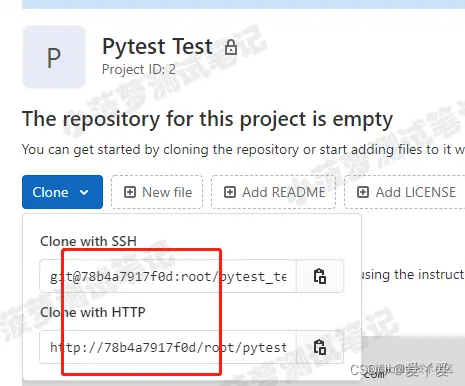Copy the SSH clone URL
This screenshot has height=386, width=465.
point(320,276)
